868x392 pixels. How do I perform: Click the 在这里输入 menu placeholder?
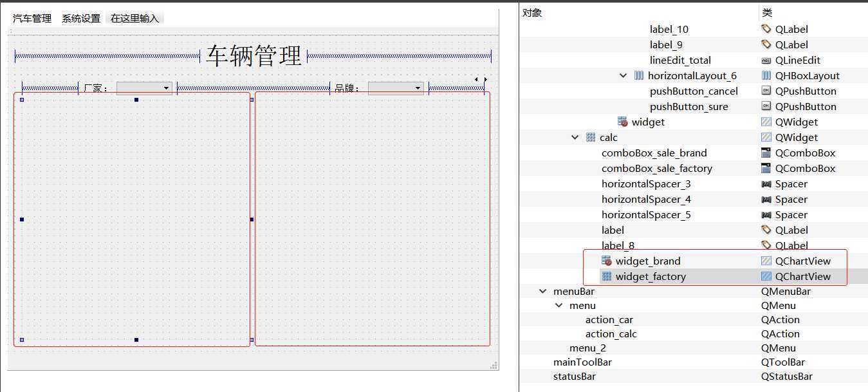pos(134,19)
